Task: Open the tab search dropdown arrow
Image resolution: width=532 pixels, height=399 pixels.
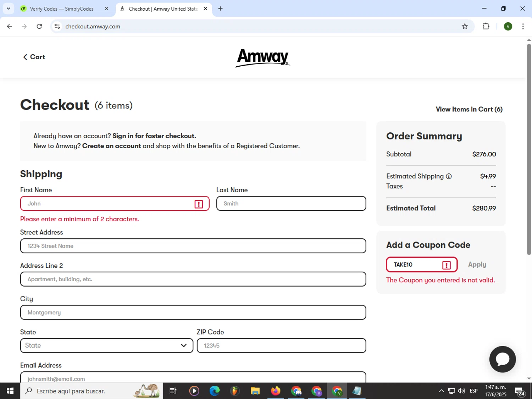Action: [9, 9]
